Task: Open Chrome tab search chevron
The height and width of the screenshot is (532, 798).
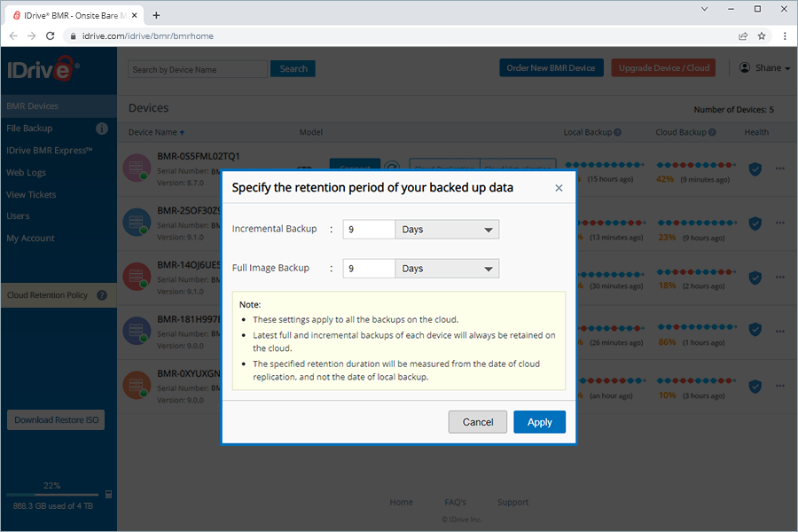Action: tap(704, 9)
